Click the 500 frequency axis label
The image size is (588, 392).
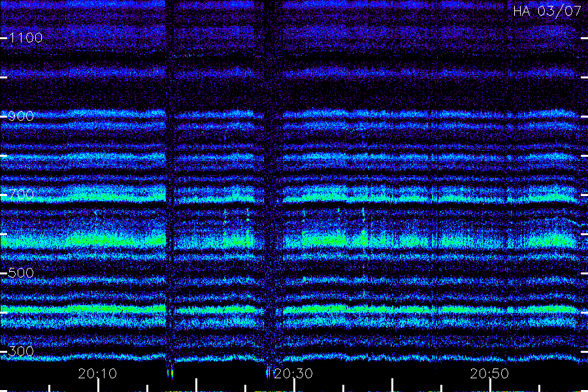(21, 272)
